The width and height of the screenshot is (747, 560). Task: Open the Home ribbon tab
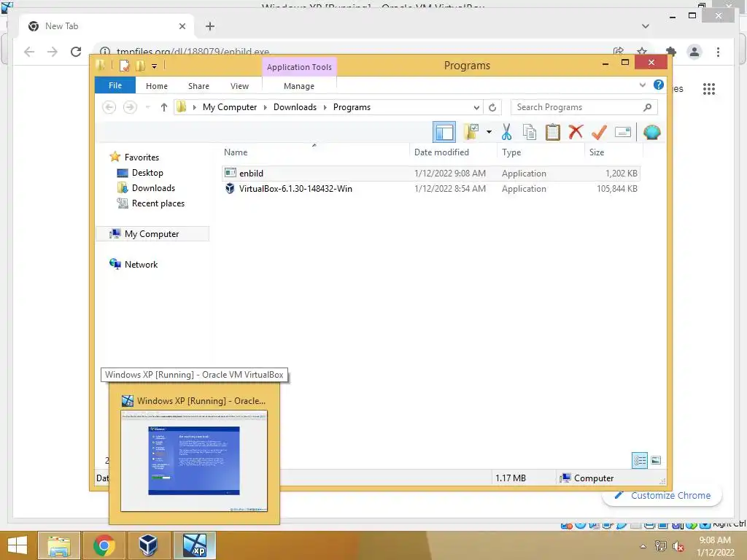[x=157, y=86]
